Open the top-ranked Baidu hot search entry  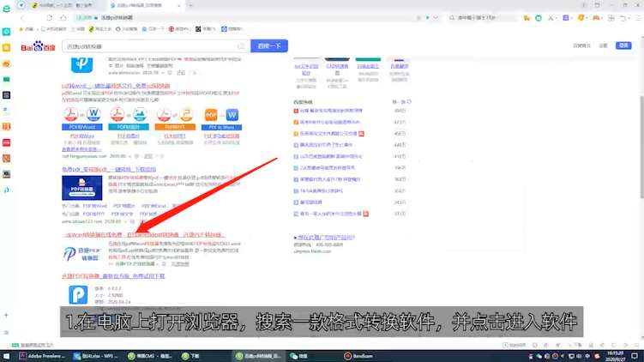pyautogui.click(x=331, y=111)
